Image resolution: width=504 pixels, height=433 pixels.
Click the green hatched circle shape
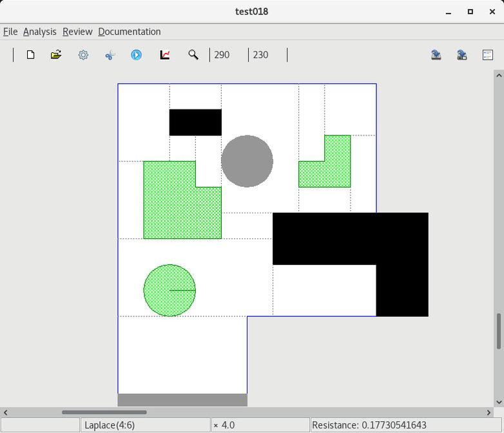[x=169, y=290]
